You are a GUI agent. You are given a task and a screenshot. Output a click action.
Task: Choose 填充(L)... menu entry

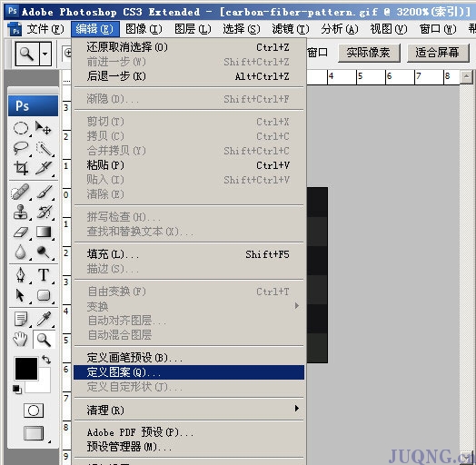(x=189, y=254)
